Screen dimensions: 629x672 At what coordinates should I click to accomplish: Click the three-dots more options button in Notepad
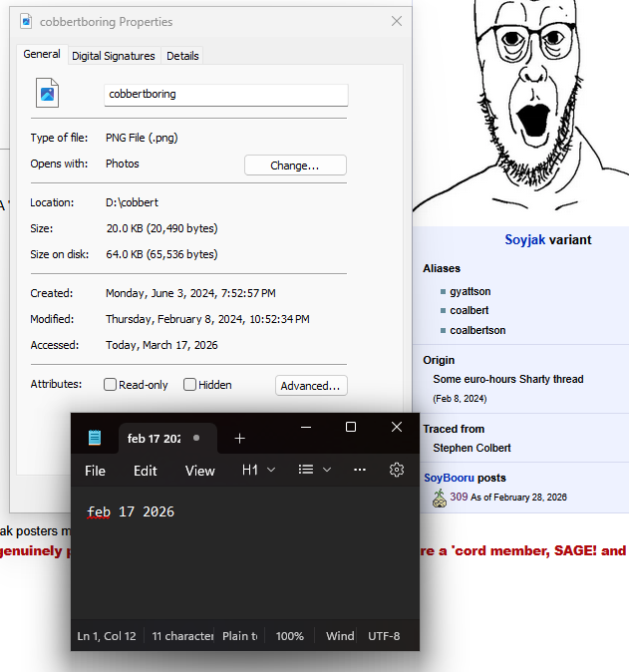pos(360,470)
